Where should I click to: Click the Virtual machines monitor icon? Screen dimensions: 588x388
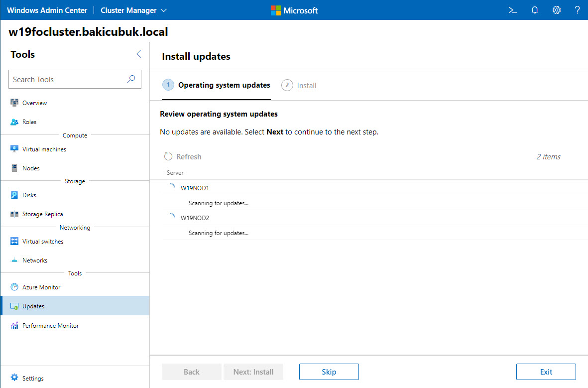coord(14,149)
